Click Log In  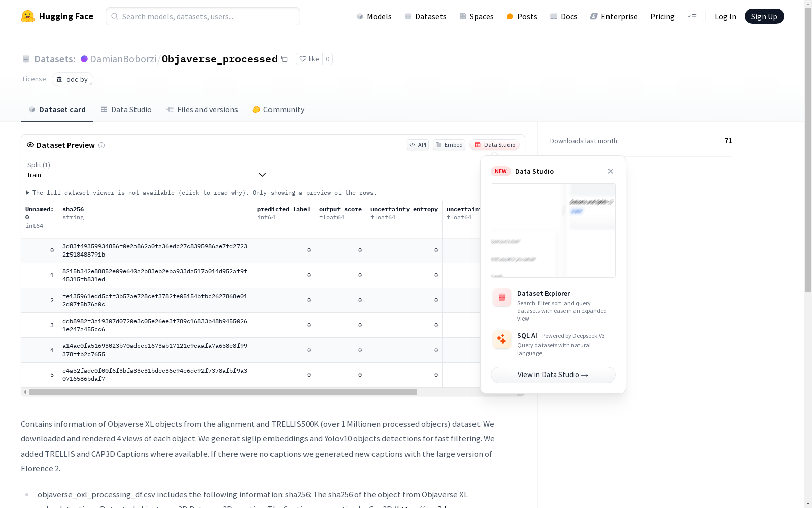[x=725, y=16]
